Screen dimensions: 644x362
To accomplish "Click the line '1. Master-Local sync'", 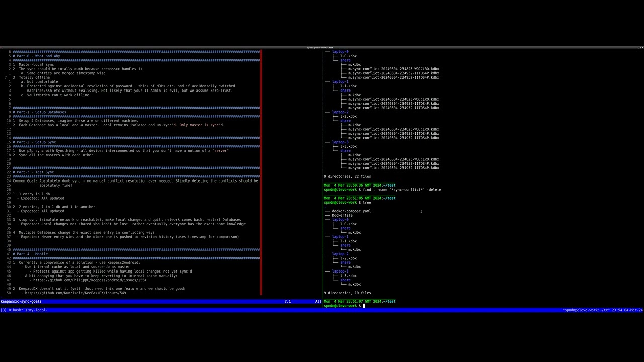I will coord(33,65).
